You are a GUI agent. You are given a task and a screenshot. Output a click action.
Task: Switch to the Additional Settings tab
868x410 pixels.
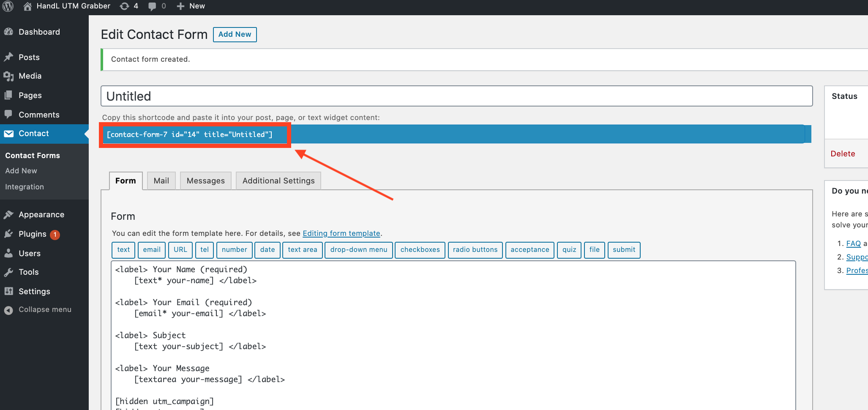(278, 181)
